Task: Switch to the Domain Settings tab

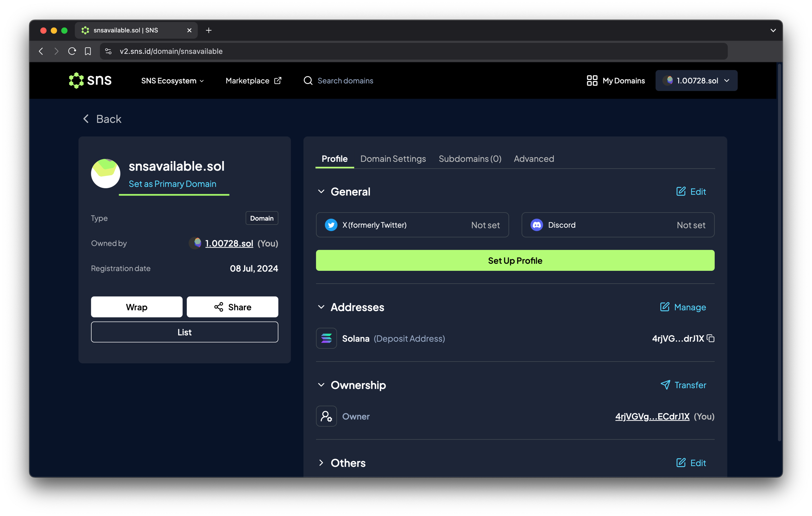Action: pyautogui.click(x=393, y=158)
